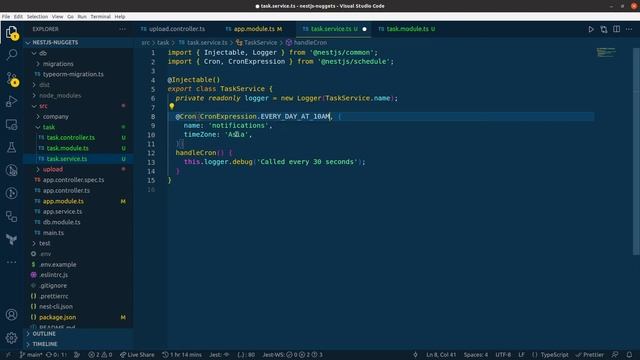Click the main branch indicator
The width and height of the screenshot is (640, 360).
(x=31, y=355)
